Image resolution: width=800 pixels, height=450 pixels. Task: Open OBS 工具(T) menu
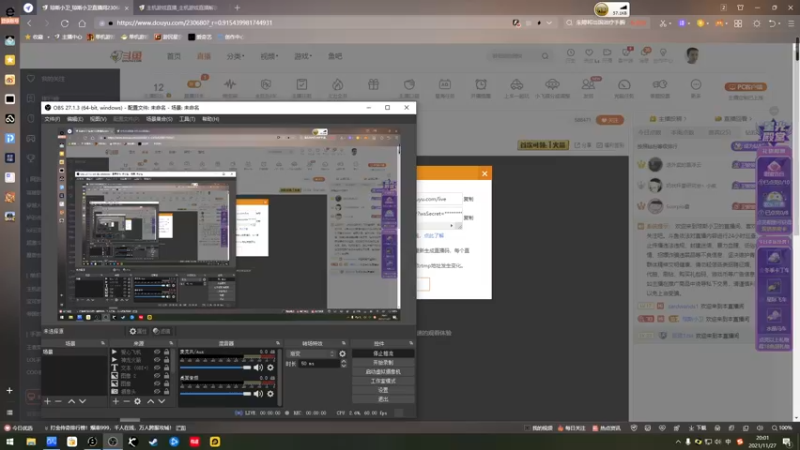[x=187, y=119]
